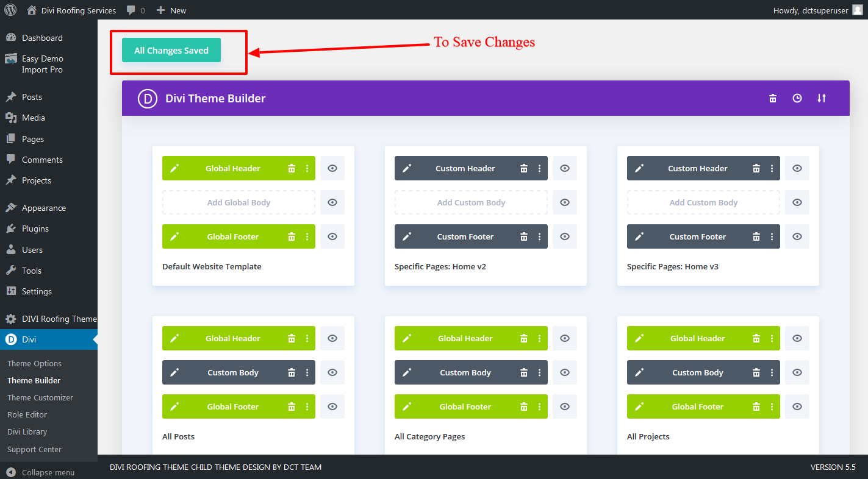Image resolution: width=868 pixels, height=479 pixels.
Task: Select the Default Website Template title
Action: click(x=212, y=266)
